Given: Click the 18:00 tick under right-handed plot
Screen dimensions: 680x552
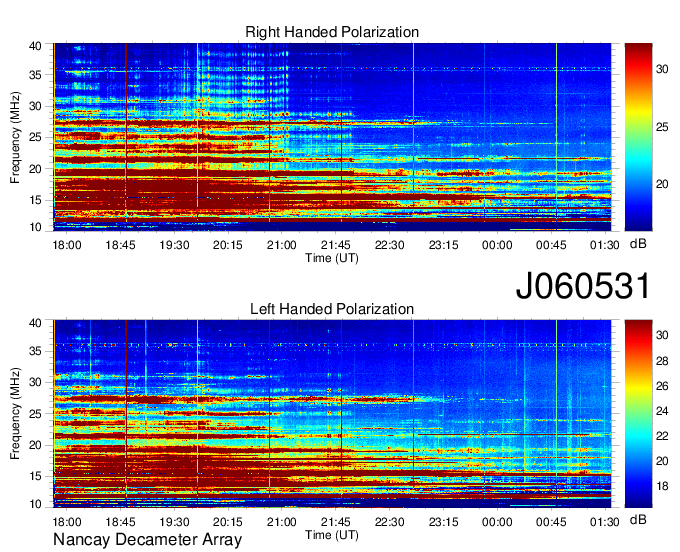Looking at the screenshot, I should [x=67, y=245].
